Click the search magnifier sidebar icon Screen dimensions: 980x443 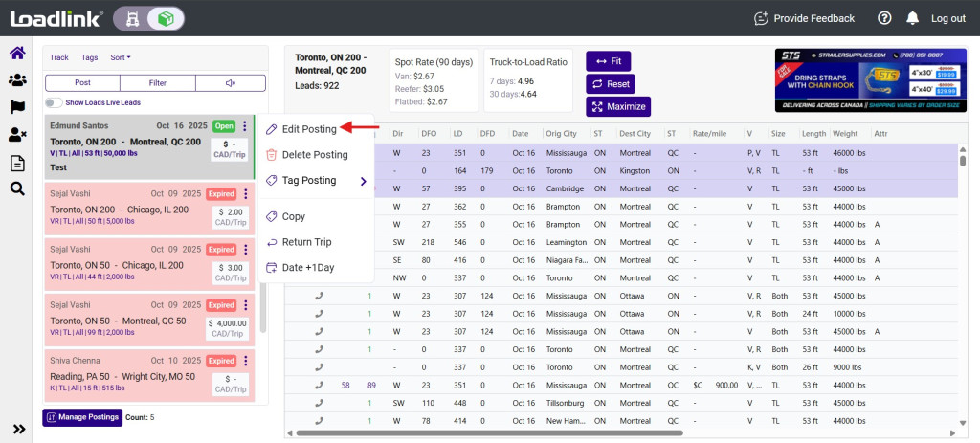coord(17,188)
